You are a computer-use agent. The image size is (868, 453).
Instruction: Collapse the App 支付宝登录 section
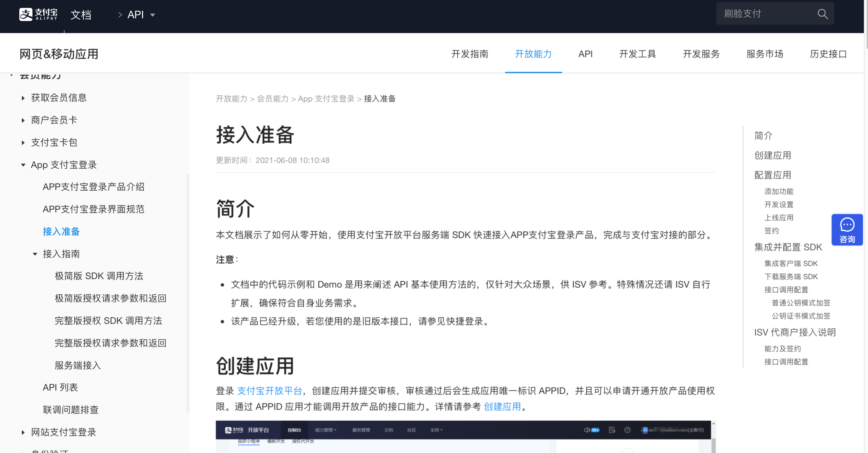pos(23,165)
